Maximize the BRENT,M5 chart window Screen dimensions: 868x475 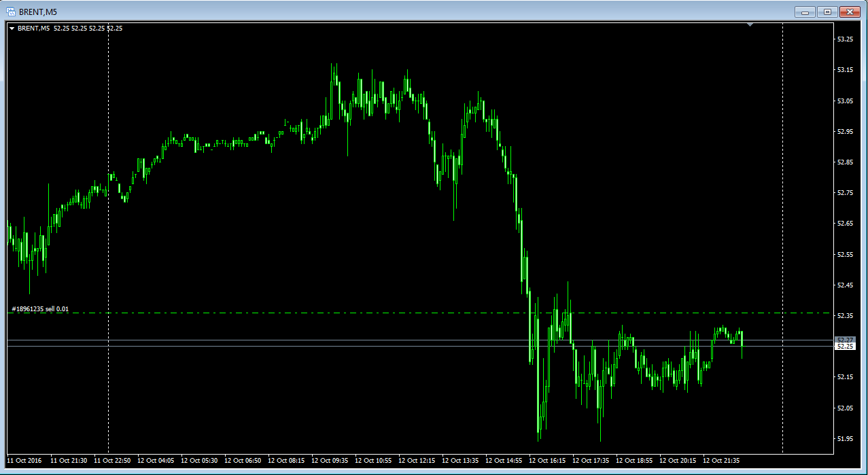(x=827, y=12)
